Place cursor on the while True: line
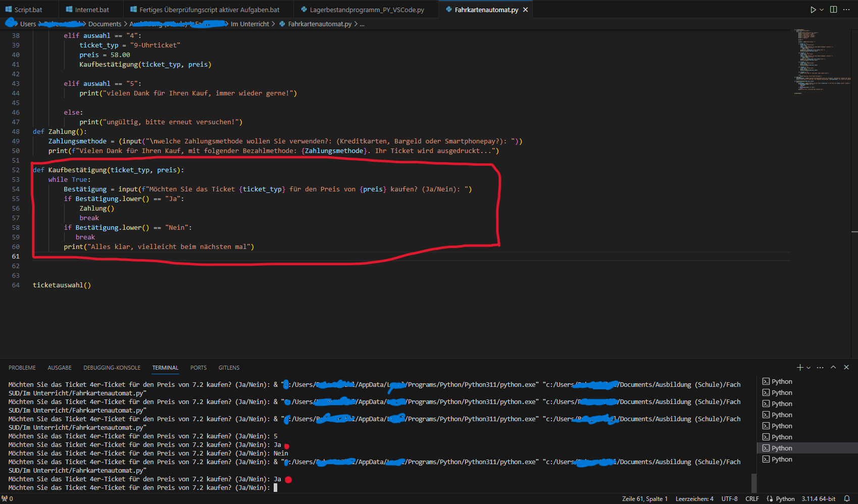Viewport: 858px width, 504px height. coord(70,179)
